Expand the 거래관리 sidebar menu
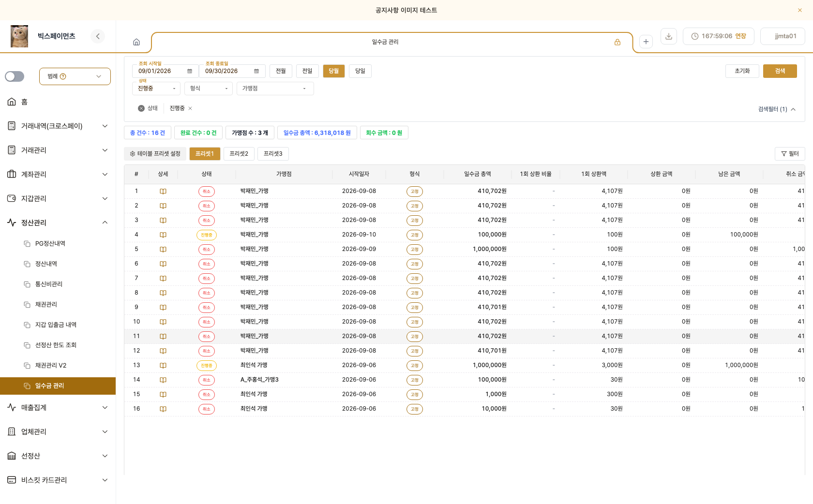This screenshot has width=813, height=504. point(58,150)
